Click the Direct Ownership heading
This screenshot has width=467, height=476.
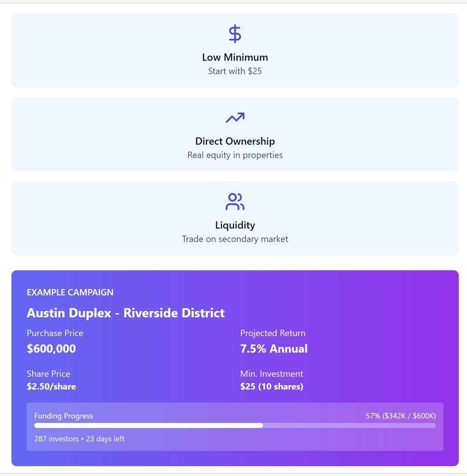(235, 141)
